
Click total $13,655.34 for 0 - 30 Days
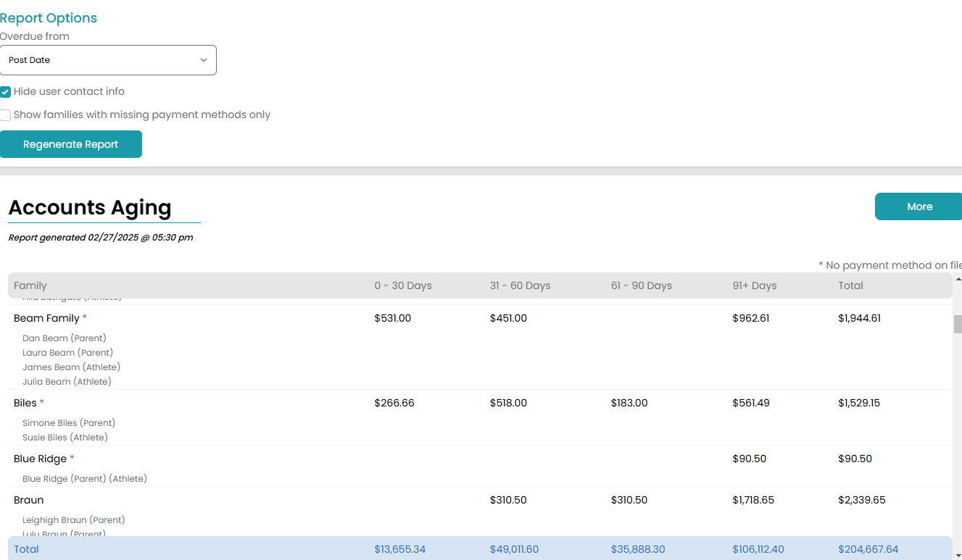[x=400, y=549]
